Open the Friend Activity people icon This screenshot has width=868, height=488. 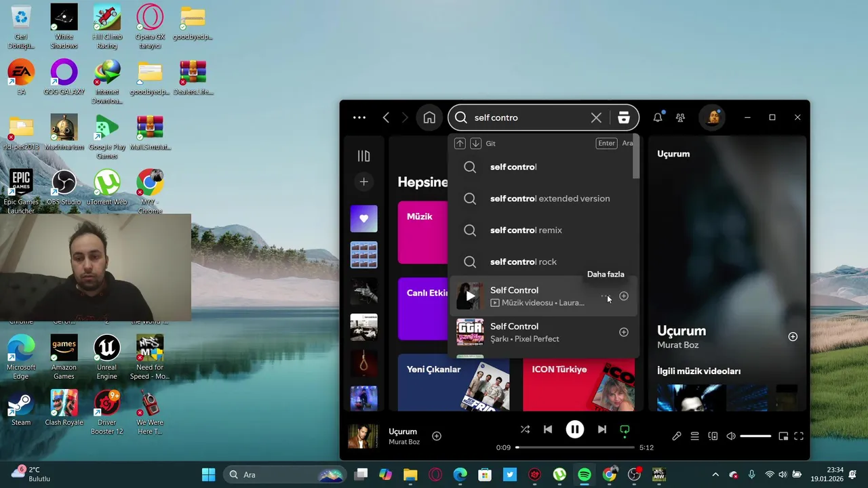tap(680, 117)
